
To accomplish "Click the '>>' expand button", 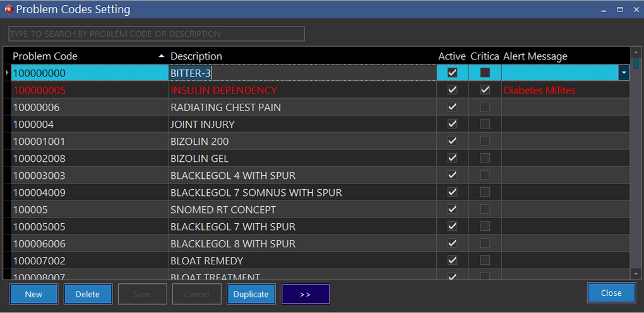I will tap(306, 294).
